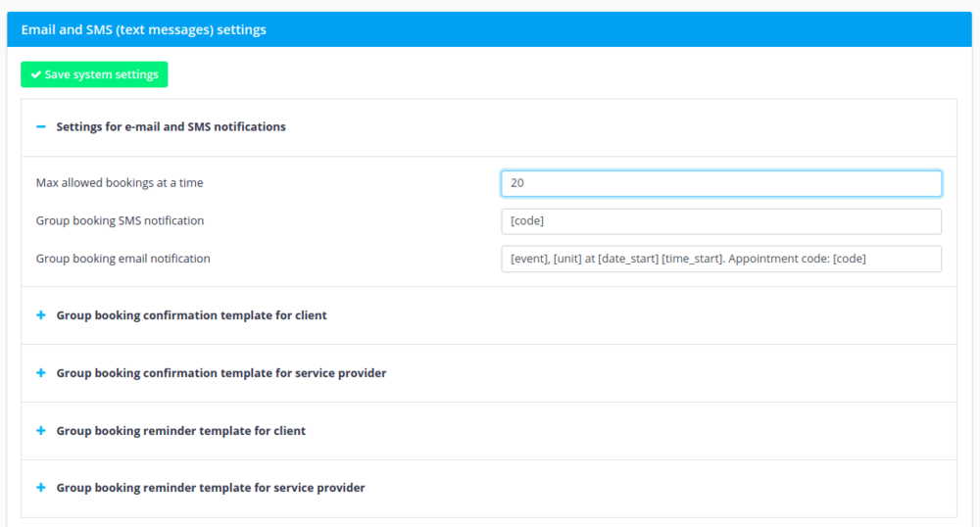The image size is (980, 527).
Task: Open 'Group booking reminder template for client' section
Action: click(180, 431)
